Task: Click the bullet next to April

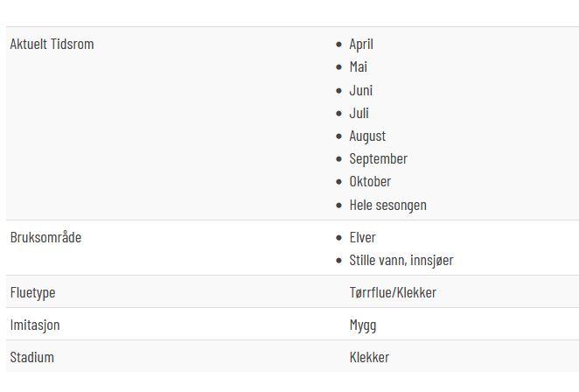Action: point(339,45)
